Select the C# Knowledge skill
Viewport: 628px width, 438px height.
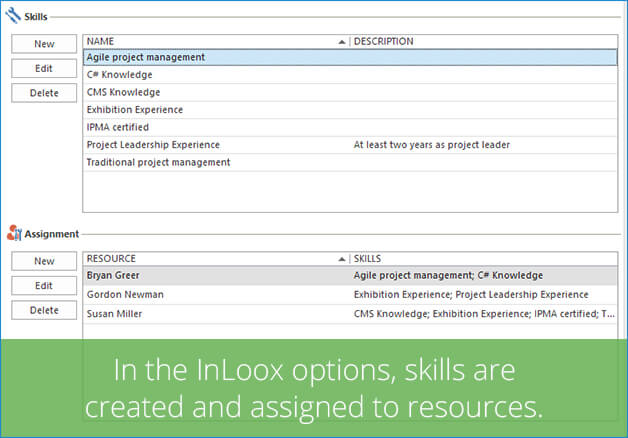[x=350, y=75]
